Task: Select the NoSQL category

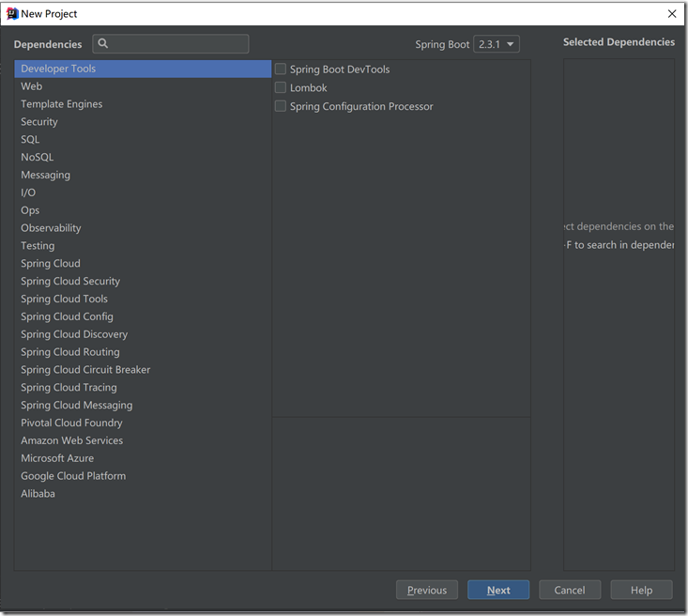Action: [143, 157]
